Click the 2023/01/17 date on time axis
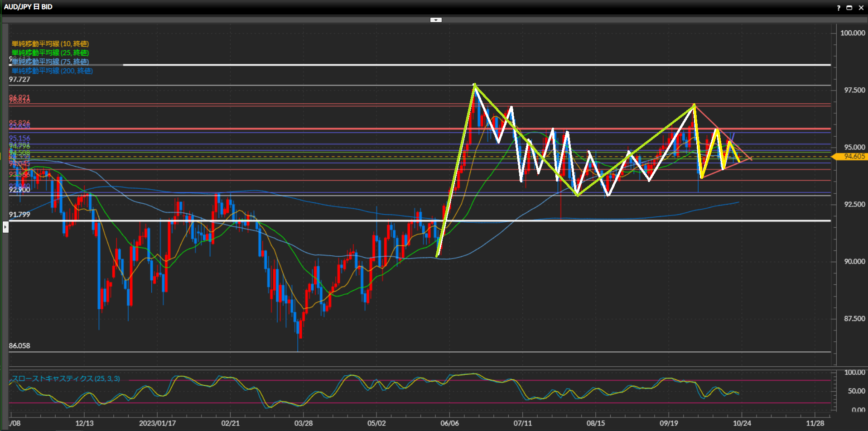The height and width of the screenshot is (431, 868). 157,423
